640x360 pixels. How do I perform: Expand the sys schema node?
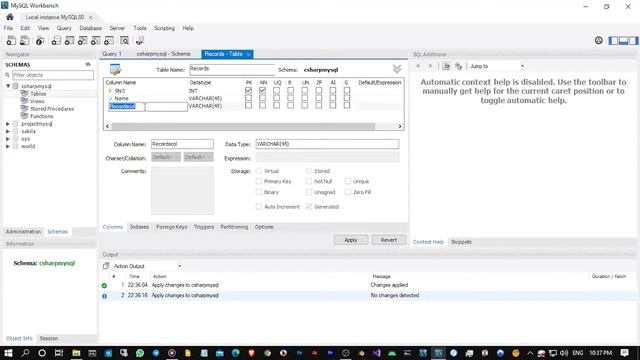coord(8,139)
